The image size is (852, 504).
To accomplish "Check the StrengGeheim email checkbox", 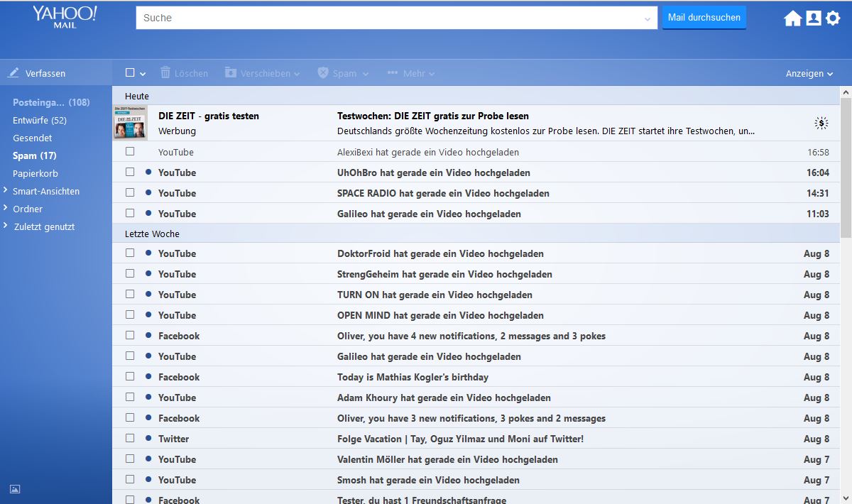I will pos(130,273).
